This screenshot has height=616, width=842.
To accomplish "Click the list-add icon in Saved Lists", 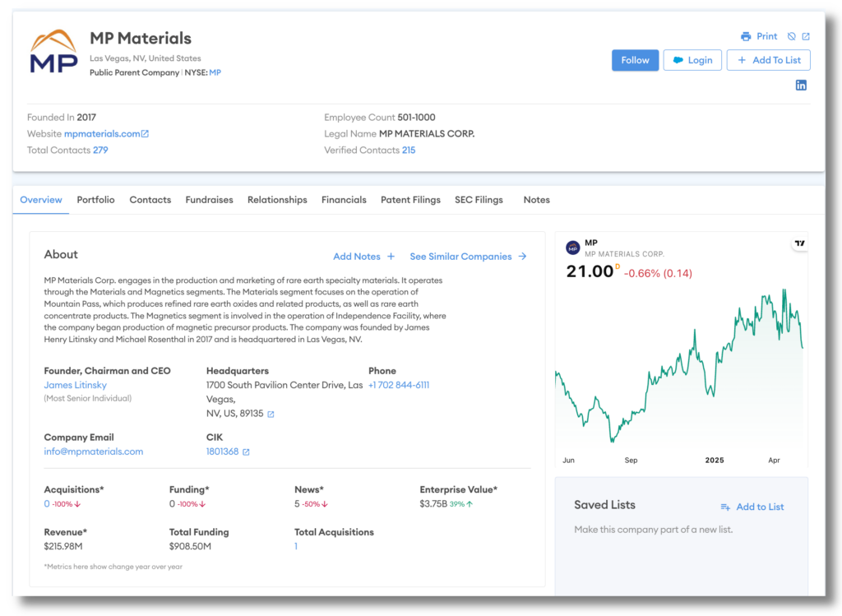I will pos(725,507).
